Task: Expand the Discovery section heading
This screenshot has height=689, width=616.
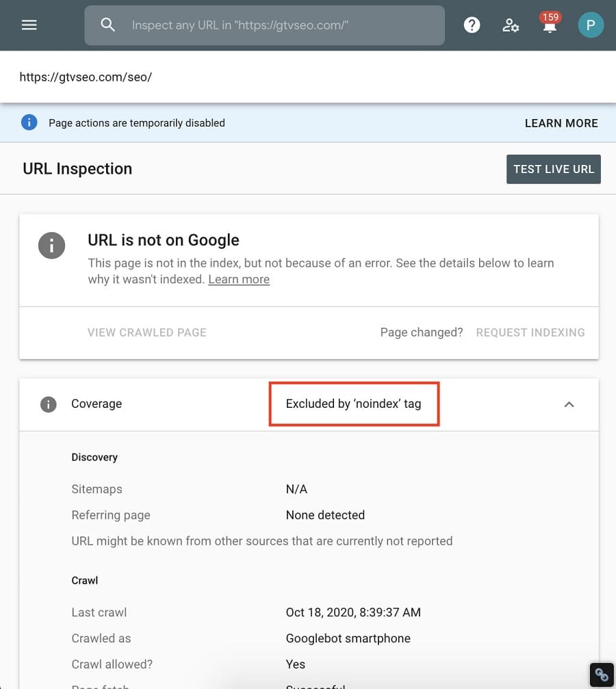Action: click(x=94, y=457)
